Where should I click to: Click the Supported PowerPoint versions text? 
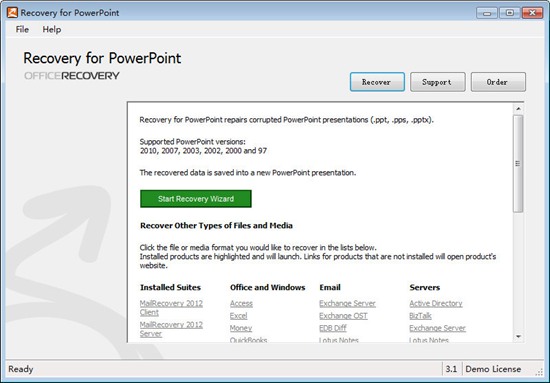click(193, 142)
